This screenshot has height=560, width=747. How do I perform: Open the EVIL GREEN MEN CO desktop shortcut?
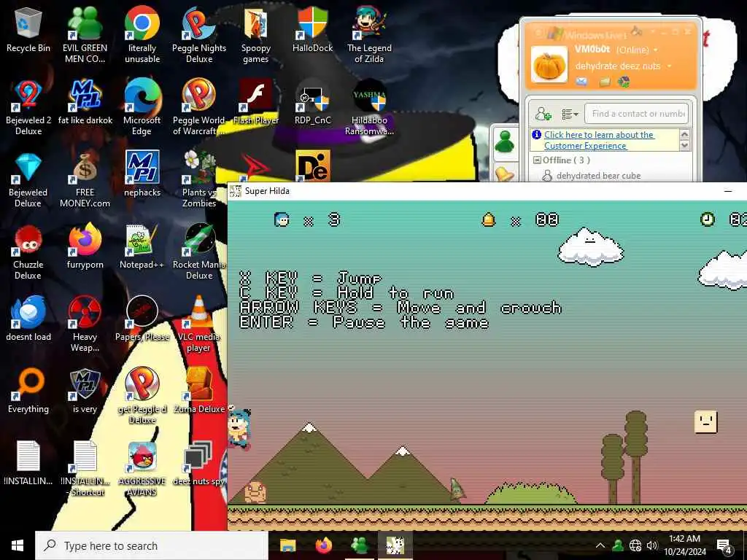[x=85, y=35]
